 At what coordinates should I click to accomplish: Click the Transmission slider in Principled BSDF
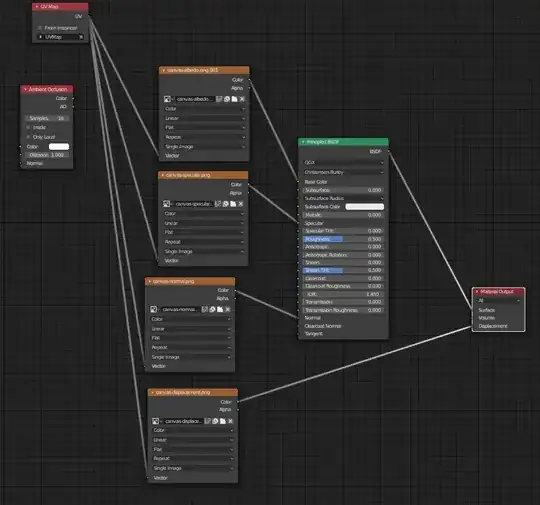[x=343, y=302]
